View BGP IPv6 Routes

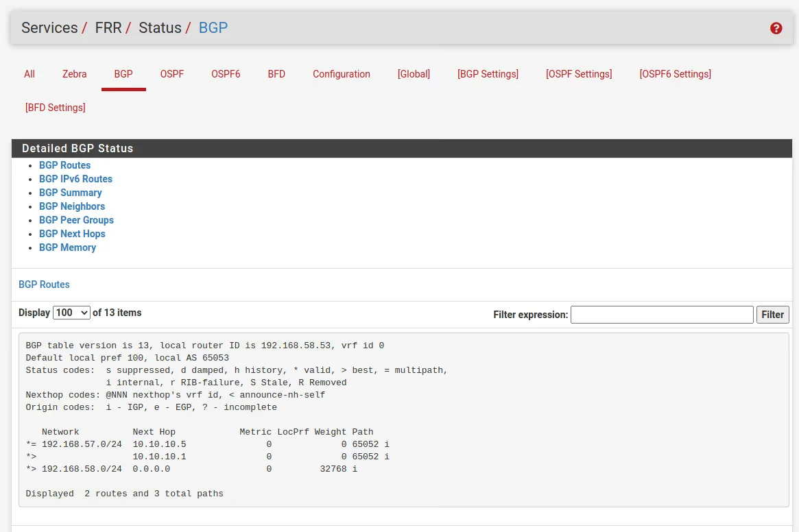coord(75,179)
